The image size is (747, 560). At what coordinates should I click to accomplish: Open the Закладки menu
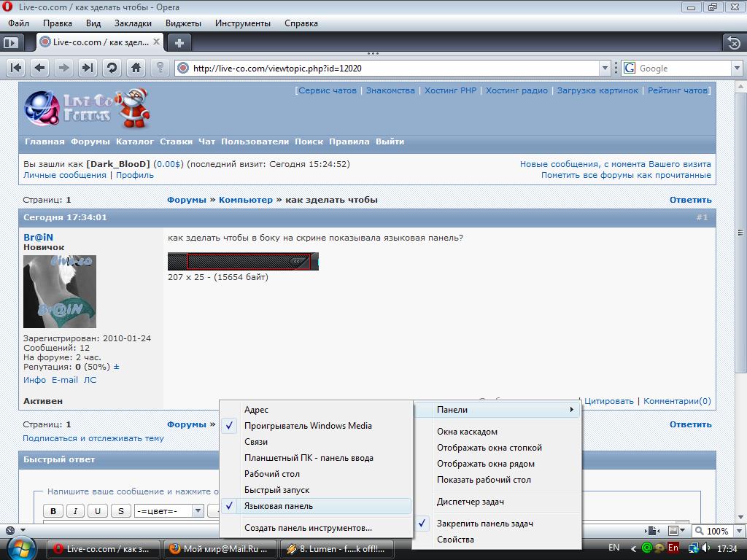click(133, 23)
